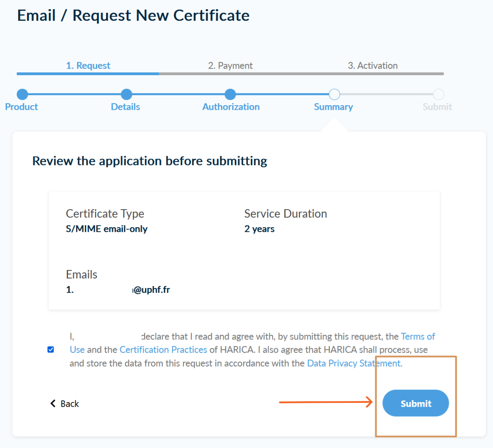Open the Certification Practices link
Viewport: 493px width, 448px height.
(x=163, y=349)
